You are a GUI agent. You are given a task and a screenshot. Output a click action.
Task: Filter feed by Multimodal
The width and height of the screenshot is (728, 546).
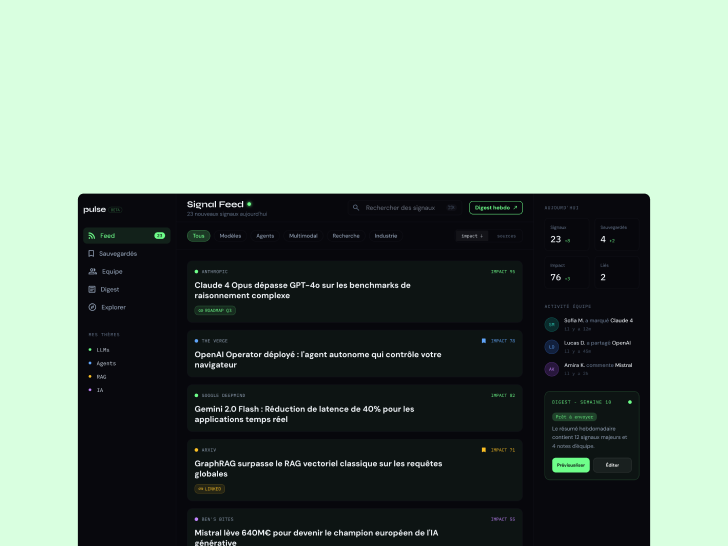pos(303,236)
